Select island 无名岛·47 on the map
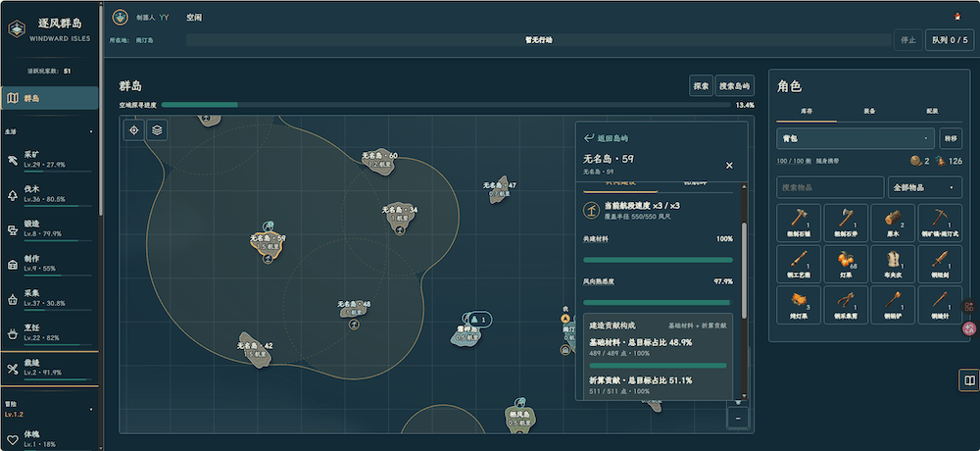This screenshot has width=980, height=451. [x=500, y=189]
